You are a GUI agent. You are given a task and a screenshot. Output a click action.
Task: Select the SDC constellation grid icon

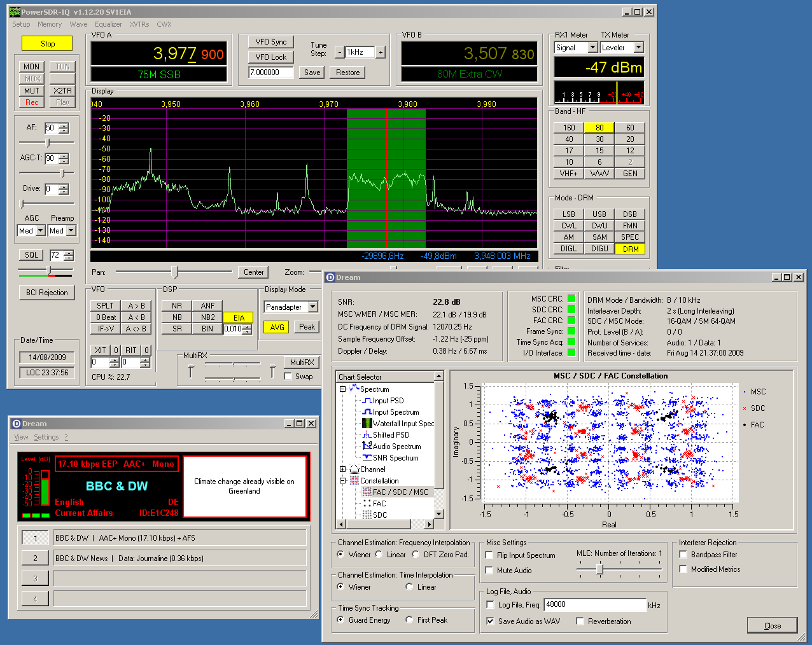point(367,515)
